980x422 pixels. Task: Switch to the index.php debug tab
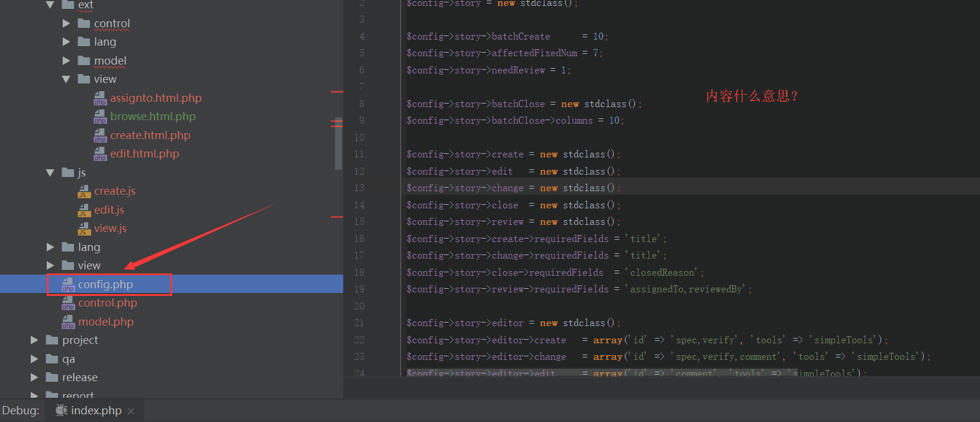pyautogui.click(x=96, y=411)
